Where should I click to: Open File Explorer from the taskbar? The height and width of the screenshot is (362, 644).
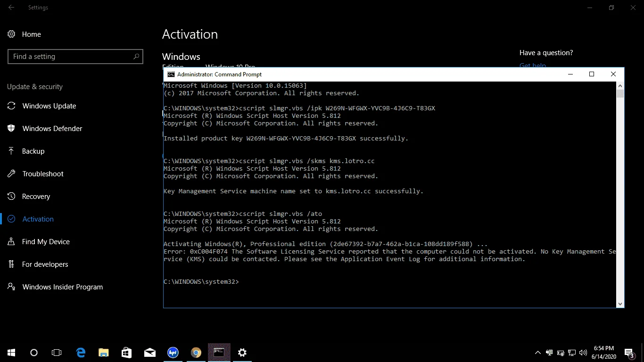(x=104, y=353)
